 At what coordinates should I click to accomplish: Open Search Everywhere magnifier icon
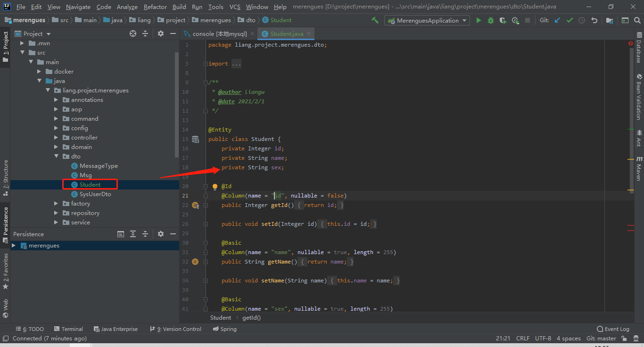click(x=637, y=20)
